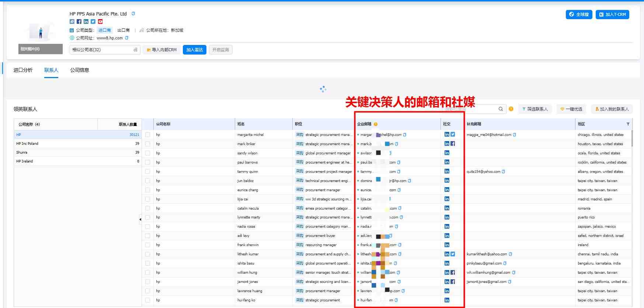Select the 出口商 company type tag
Screen dimensions: 644x308
[123, 30]
